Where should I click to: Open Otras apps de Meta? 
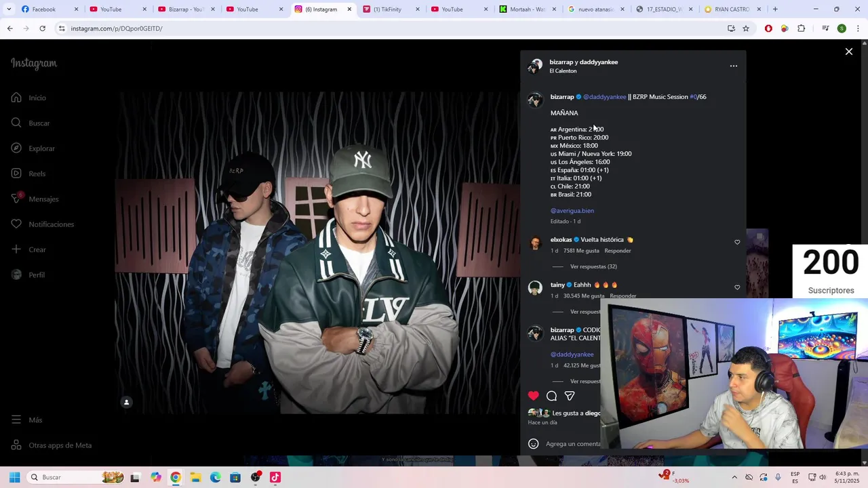(x=51, y=445)
